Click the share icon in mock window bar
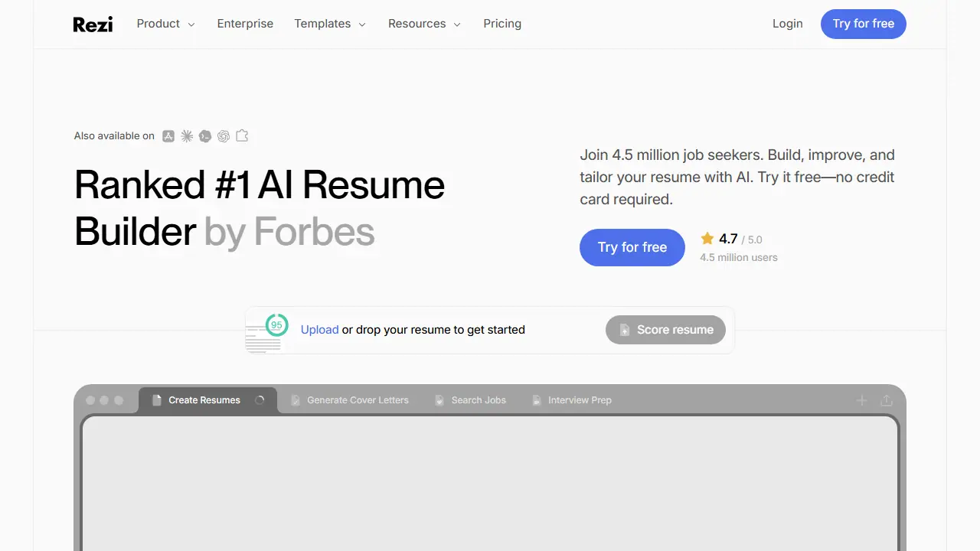Screen dimensions: 980x551 tap(887, 400)
